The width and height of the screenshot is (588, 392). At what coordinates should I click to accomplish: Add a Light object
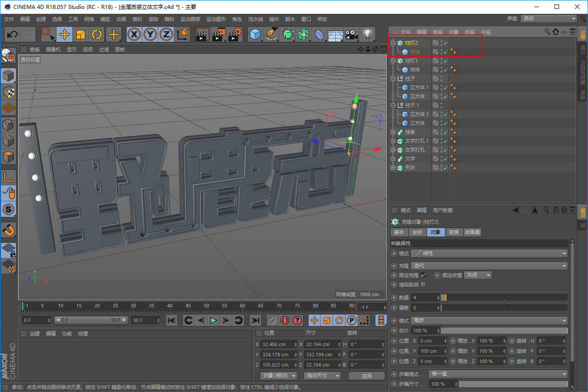click(367, 34)
